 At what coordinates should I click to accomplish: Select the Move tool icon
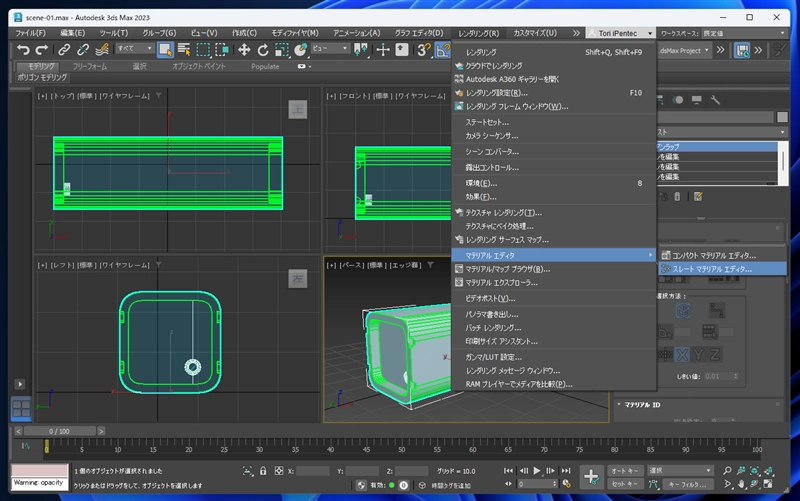[x=244, y=49]
